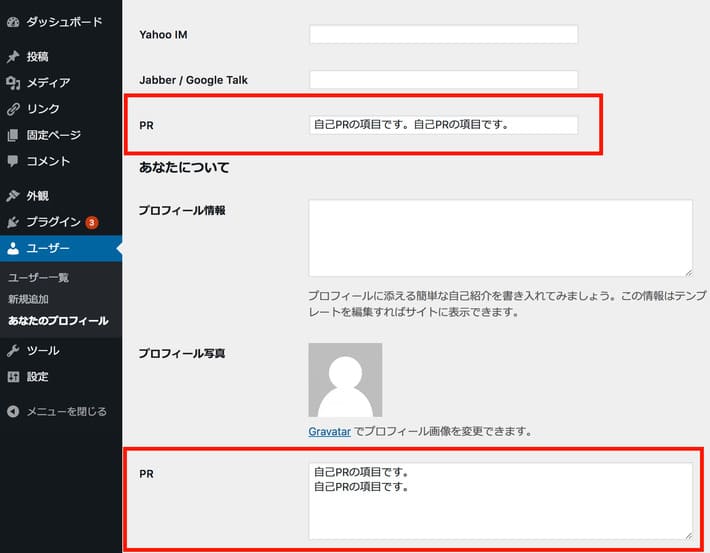
Task: Click the page icon for 固定ページ
Action: 13,135
